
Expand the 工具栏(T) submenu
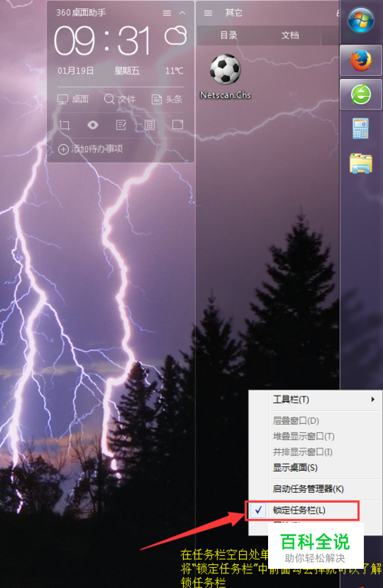tap(315, 399)
